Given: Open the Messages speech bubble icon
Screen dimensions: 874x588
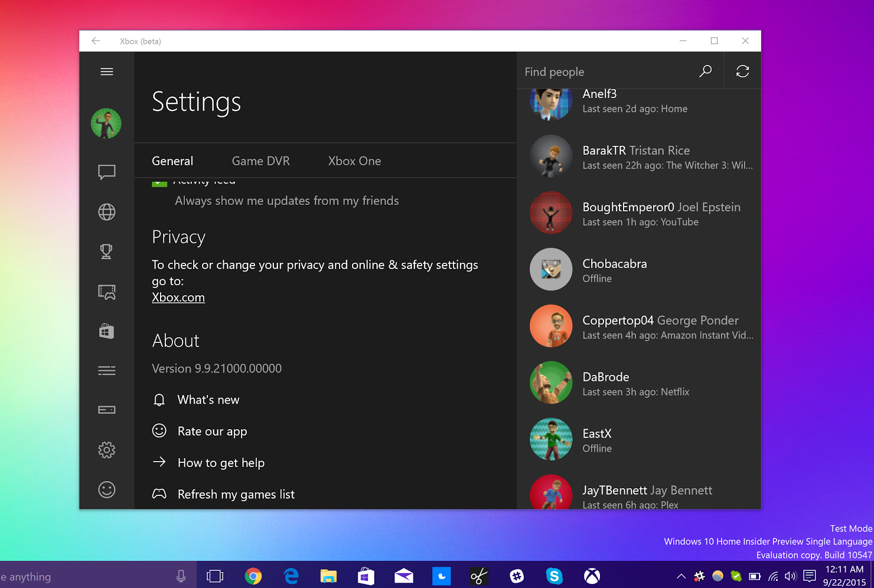Looking at the screenshot, I should pos(107,172).
